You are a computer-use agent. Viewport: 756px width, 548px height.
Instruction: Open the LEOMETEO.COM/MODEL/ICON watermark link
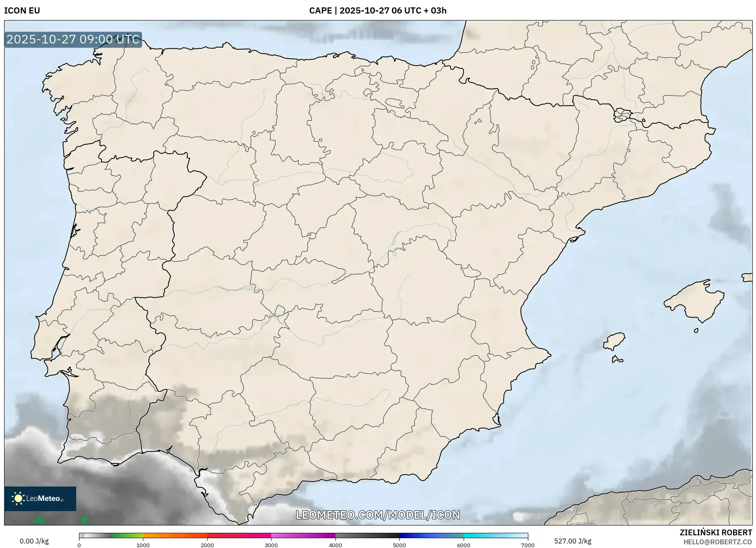(x=378, y=515)
